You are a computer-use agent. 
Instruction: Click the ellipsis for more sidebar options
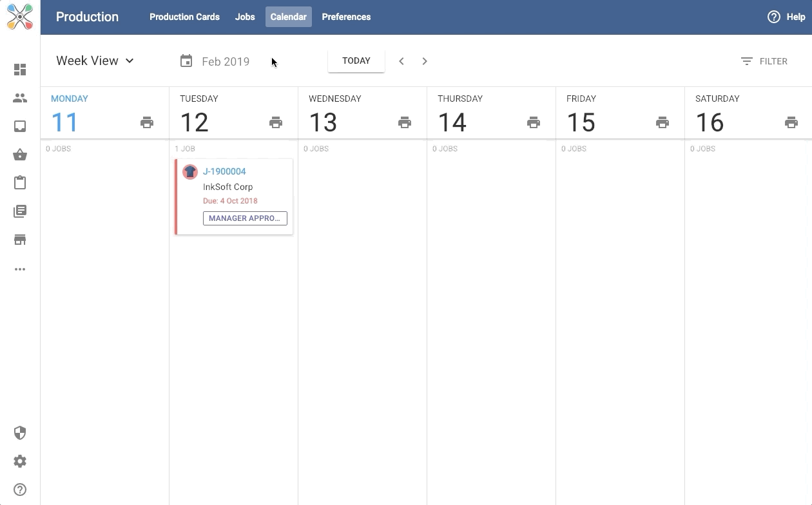point(20,269)
